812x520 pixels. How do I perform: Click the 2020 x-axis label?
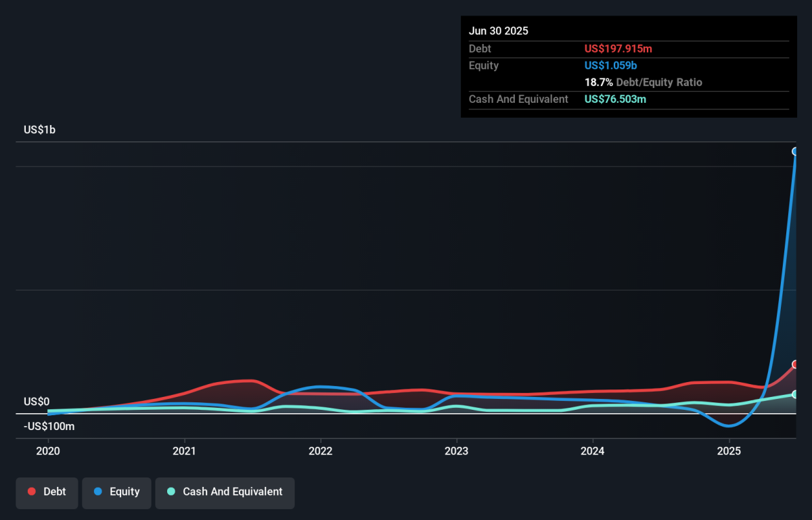[x=48, y=450]
